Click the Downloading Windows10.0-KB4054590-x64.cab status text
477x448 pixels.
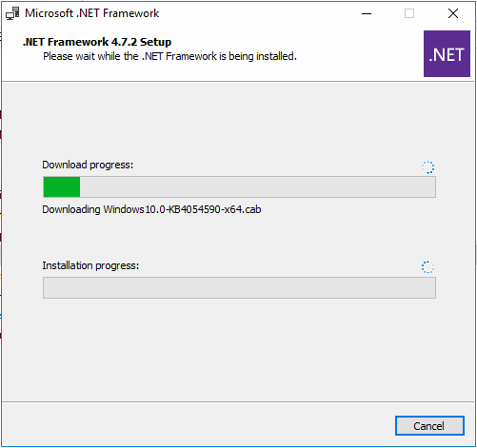pyautogui.click(x=151, y=209)
